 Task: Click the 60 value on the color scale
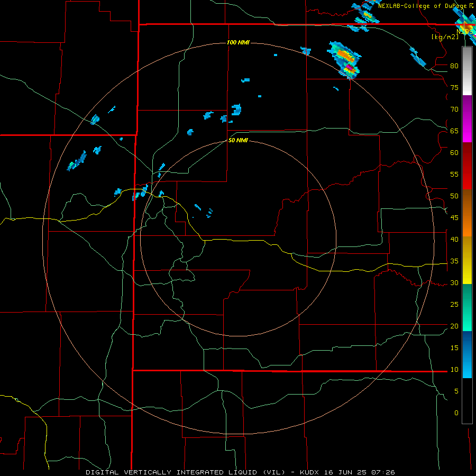pyautogui.click(x=454, y=153)
